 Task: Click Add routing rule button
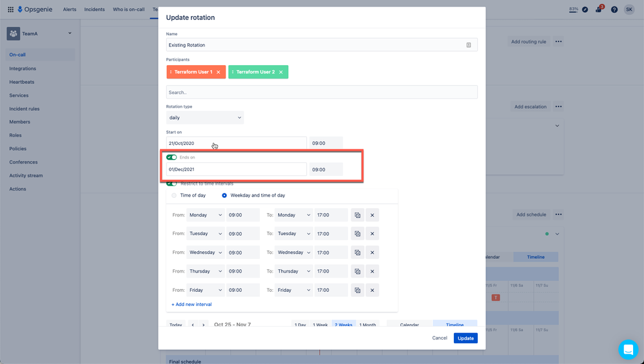(x=529, y=41)
